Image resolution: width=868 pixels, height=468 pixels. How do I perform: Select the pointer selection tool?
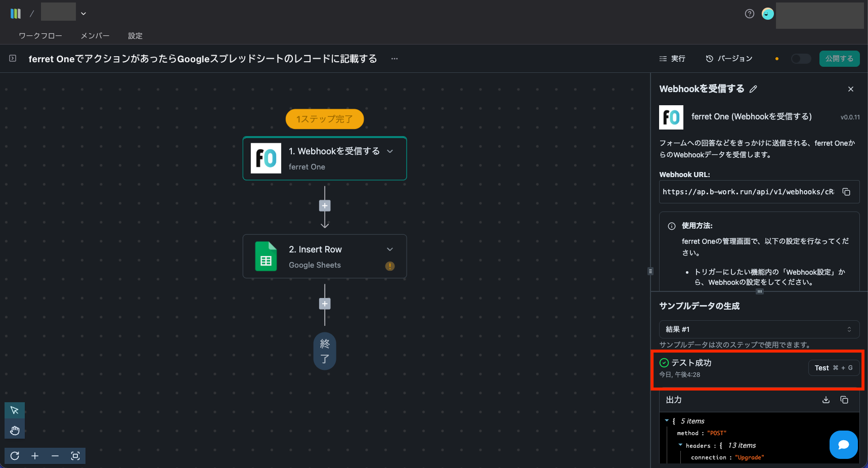point(15,410)
